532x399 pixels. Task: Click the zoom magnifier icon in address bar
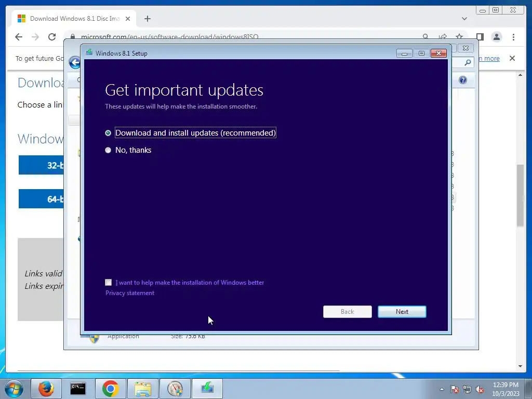[425, 37]
